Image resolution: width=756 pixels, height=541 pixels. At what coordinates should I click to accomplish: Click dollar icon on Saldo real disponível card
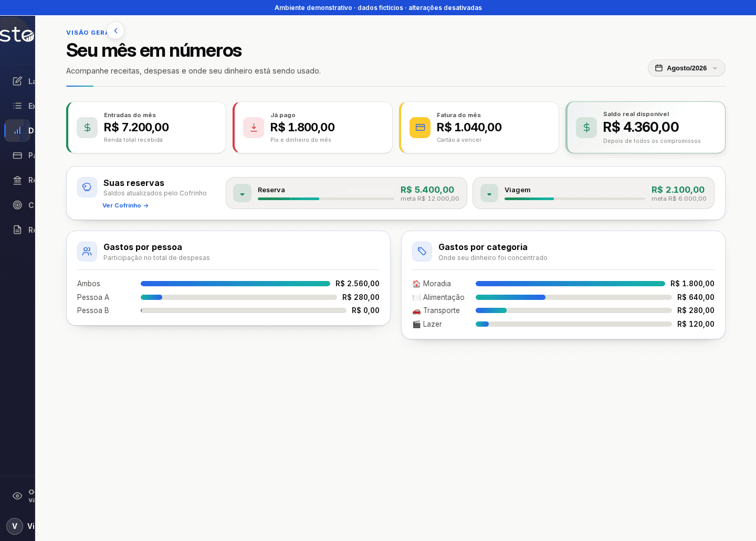click(586, 128)
